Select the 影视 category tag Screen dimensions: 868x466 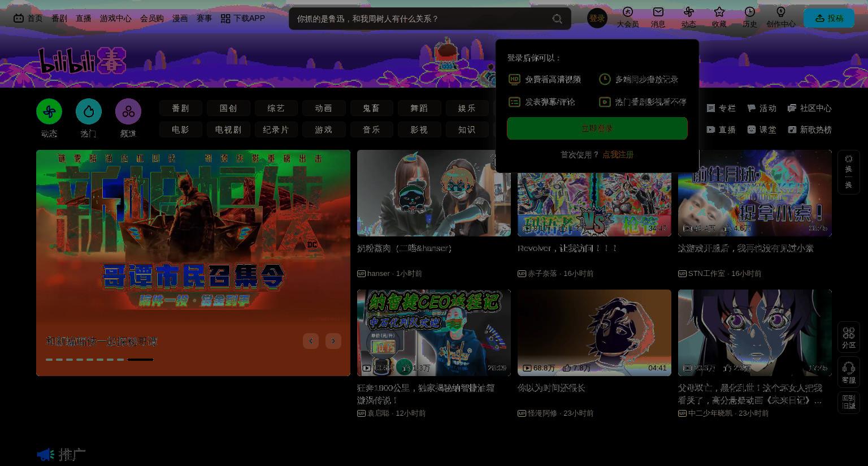tap(419, 130)
